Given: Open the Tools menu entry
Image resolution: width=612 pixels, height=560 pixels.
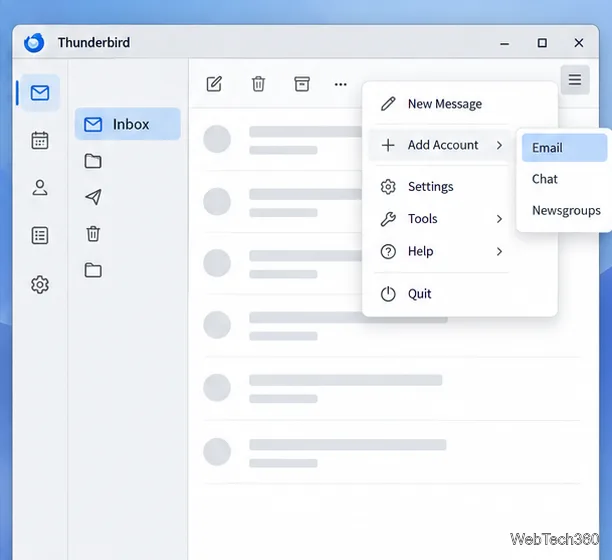Looking at the screenshot, I should (439, 219).
